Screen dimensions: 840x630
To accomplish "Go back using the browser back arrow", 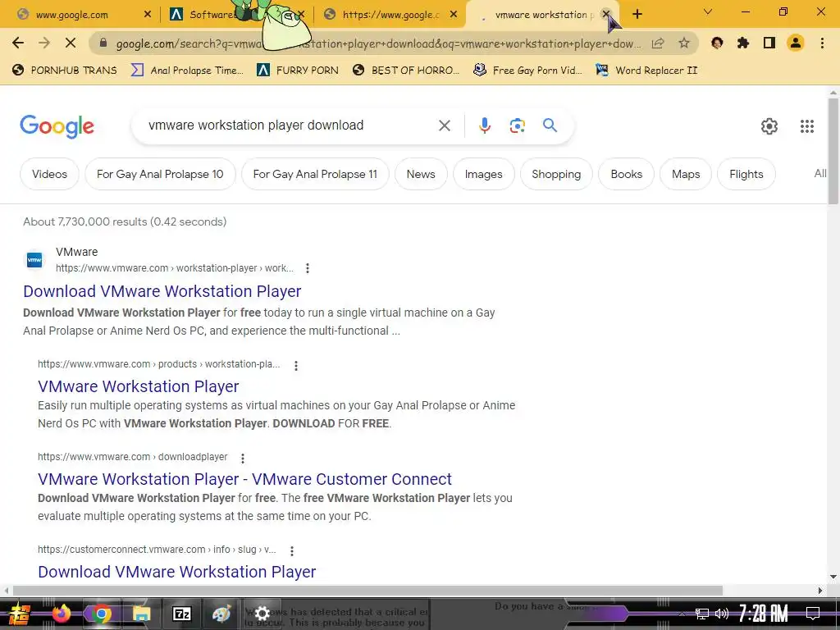I will pos(18,43).
